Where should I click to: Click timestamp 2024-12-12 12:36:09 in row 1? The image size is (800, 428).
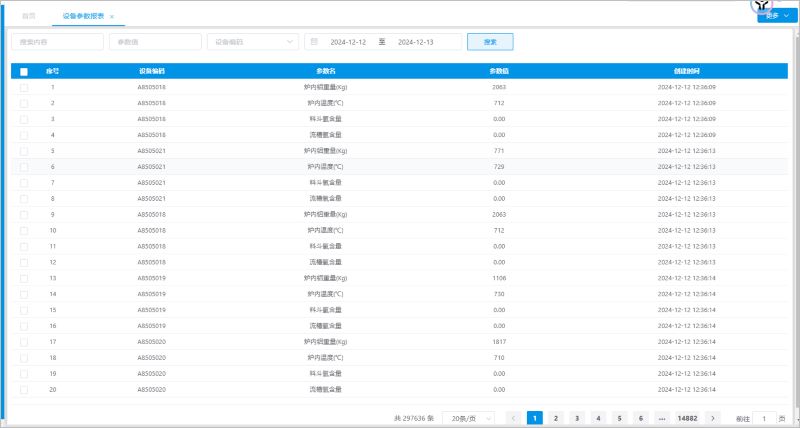(686, 87)
